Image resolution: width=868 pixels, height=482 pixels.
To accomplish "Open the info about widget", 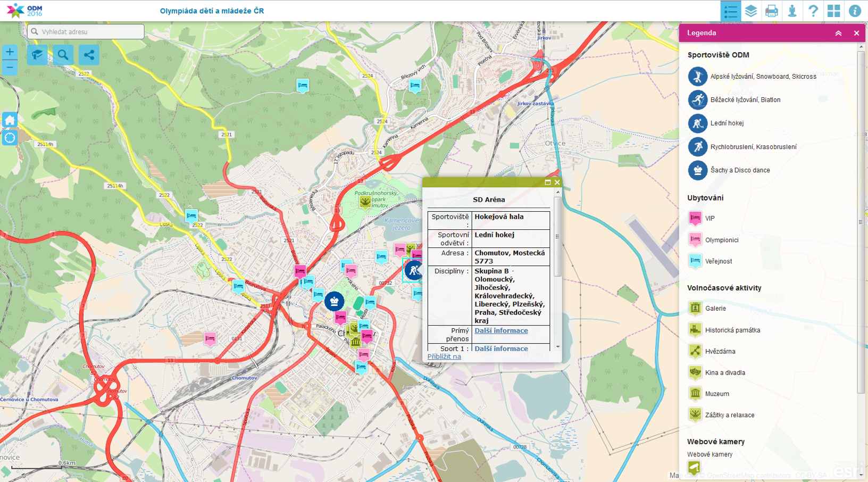I will click(855, 11).
